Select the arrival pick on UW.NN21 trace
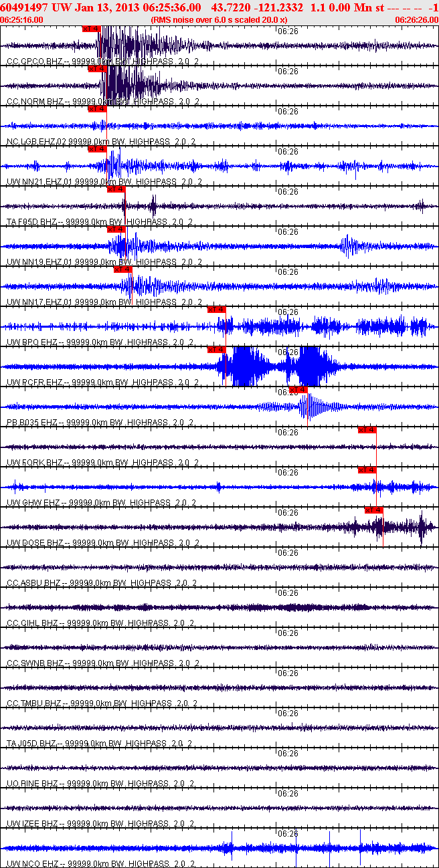This screenshot has width=439, height=868. (x=97, y=149)
